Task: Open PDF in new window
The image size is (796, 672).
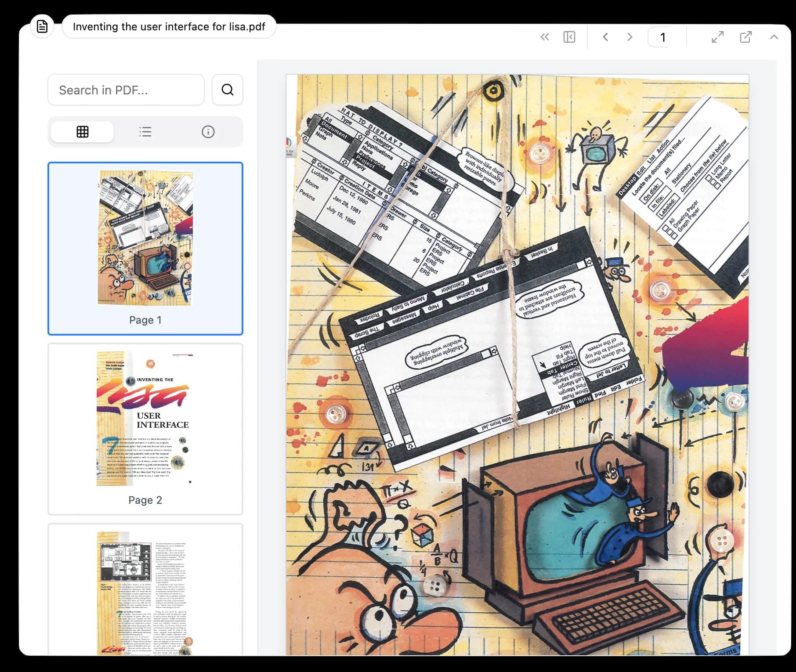Action: pos(746,37)
